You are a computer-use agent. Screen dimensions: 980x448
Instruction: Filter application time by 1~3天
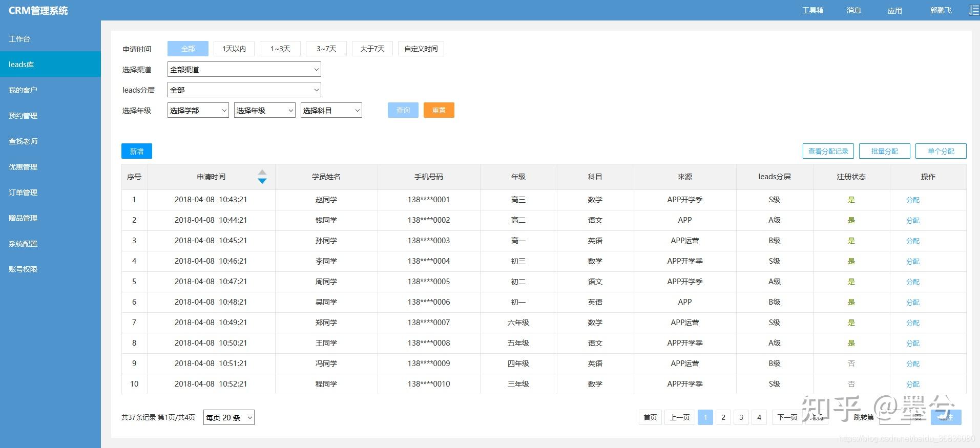(280, 49)
